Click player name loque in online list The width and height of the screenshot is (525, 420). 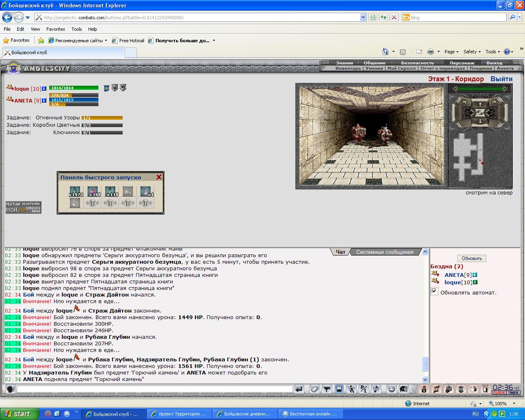click(x=453, y=282)
